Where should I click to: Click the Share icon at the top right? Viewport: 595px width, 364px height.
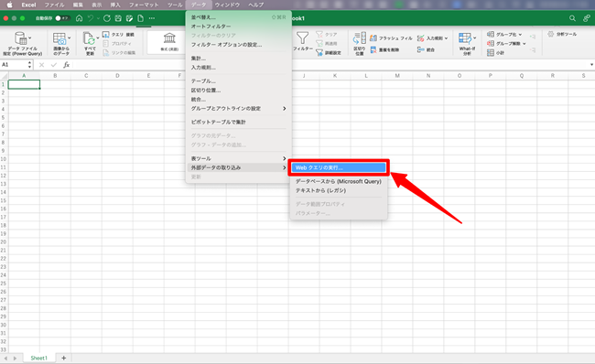click(586, 18)
